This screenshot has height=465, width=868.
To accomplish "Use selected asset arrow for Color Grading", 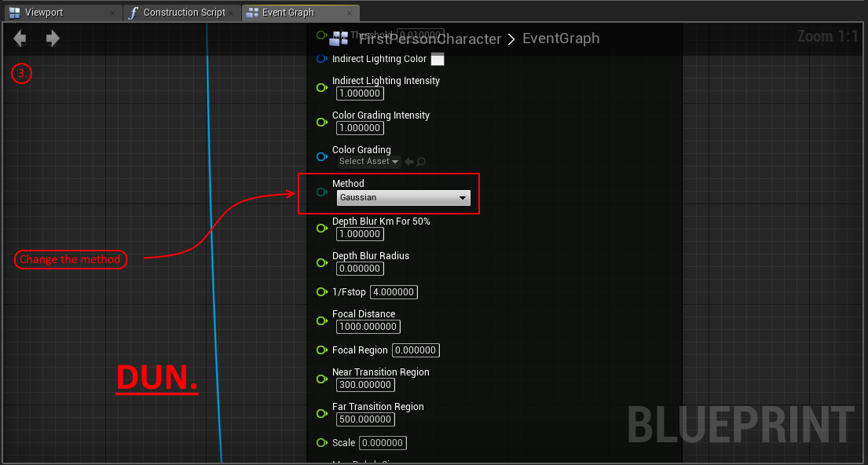I will (409, 162).
